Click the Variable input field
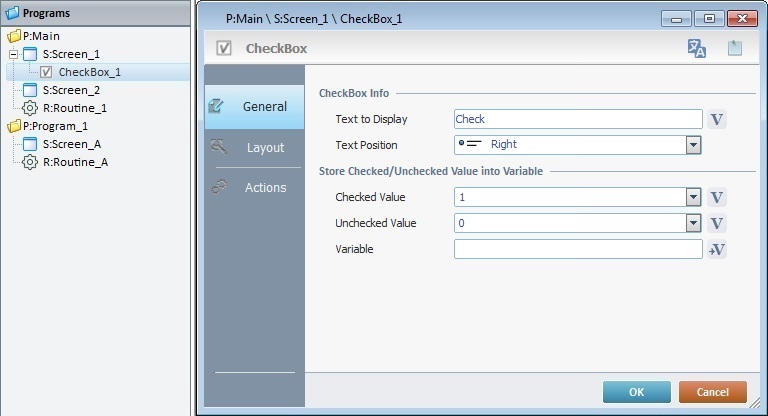768x416 pixels. 577,249
